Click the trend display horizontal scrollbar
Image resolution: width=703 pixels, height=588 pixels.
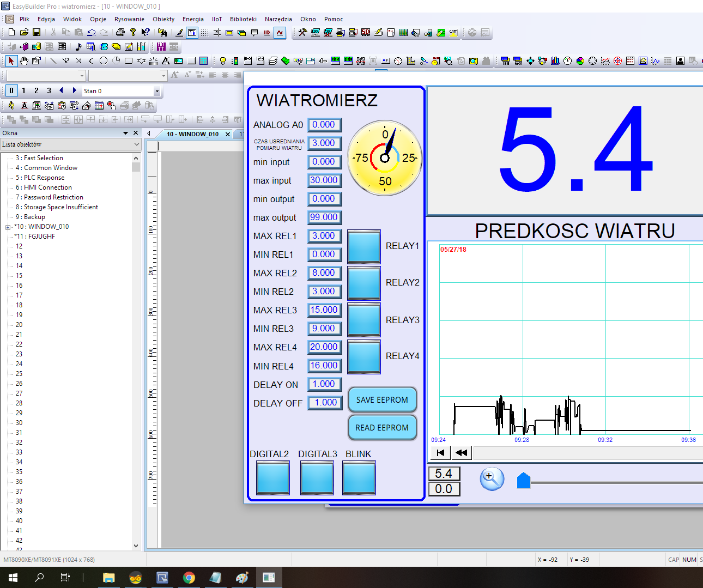pyautogui.click(x=588, y=453)
